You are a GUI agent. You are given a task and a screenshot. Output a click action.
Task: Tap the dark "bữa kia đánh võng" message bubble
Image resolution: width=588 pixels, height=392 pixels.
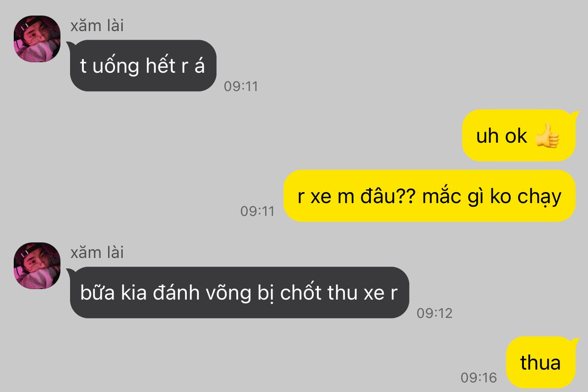[x=239, y=292]
